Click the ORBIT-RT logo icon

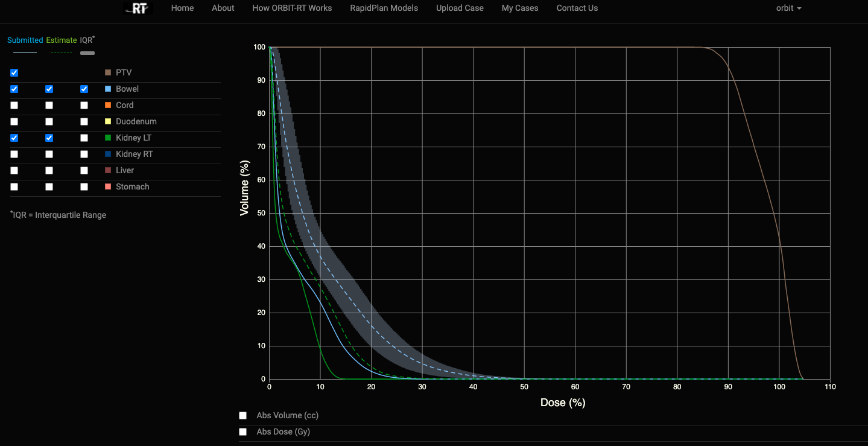point(138,8)
